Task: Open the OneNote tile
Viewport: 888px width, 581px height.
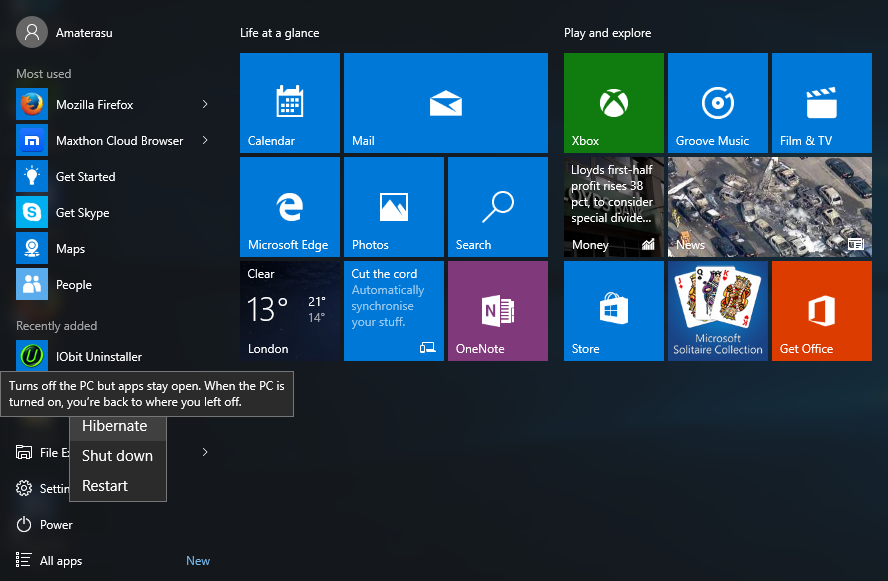Action: 498,311
